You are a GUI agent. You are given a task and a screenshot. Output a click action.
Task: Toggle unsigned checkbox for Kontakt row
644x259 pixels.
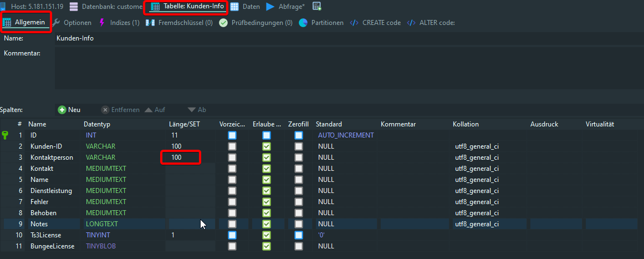(232, 169)
